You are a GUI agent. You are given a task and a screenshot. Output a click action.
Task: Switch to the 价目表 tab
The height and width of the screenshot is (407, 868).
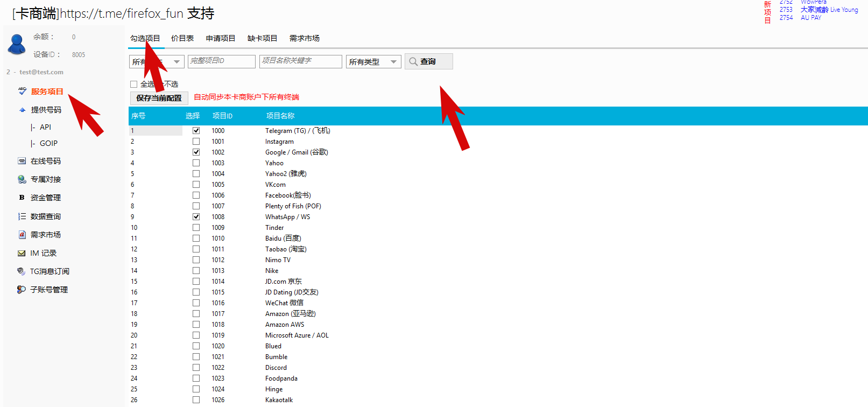tap(182, 38)
